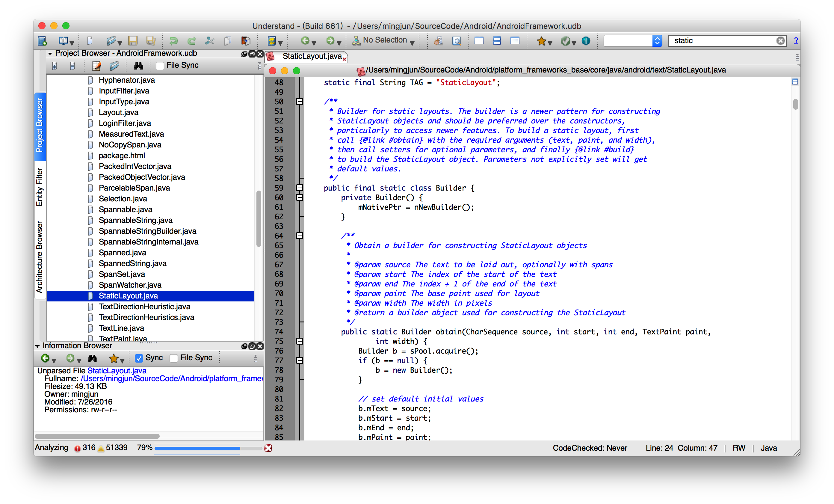Click the Find in Files magnifier icon
The height and width of the screenshot is (504, 834).
coord(457,41)
